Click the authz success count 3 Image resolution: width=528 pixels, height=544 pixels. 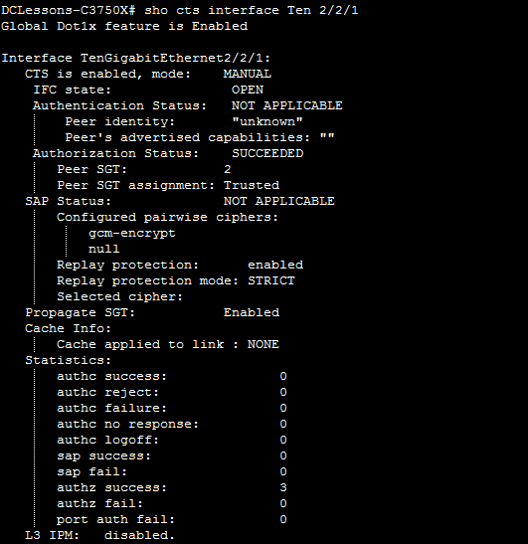(x=283, y=487)
